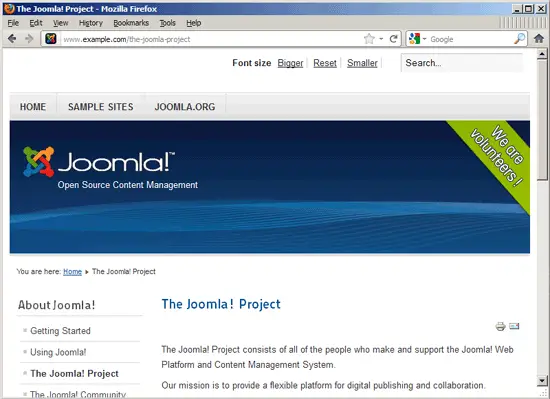Open the History menu
550x399 pixels.
91,23
